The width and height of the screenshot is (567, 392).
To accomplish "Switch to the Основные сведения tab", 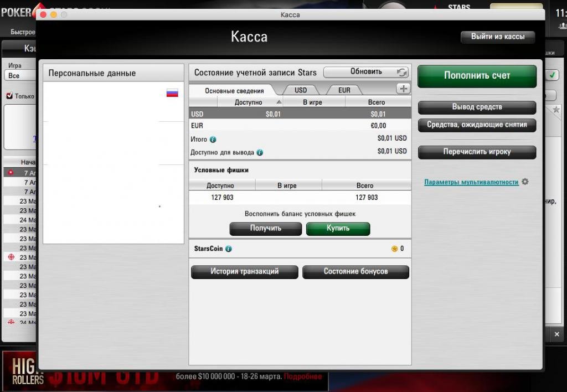I will coord(234,90).
